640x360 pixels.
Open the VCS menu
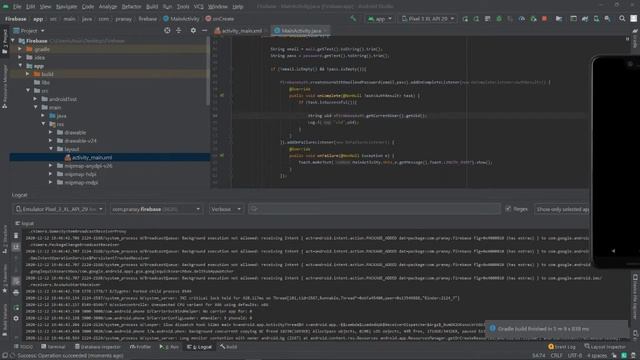[198, 7]
